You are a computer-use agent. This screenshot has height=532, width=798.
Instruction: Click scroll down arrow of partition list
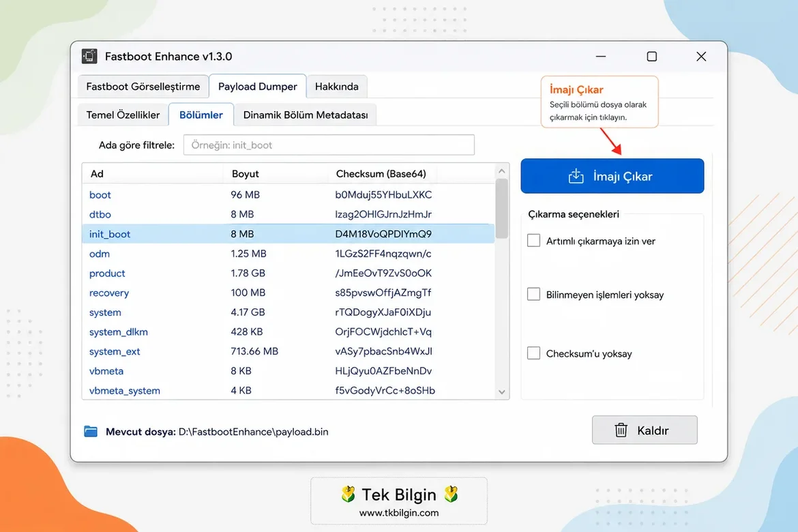click(501, 392)
